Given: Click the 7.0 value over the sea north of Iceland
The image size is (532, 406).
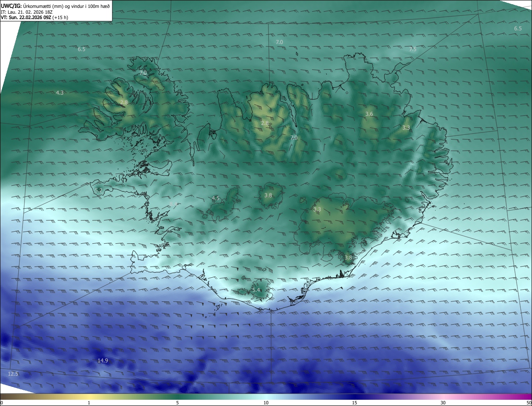Looking at the screenshot, I should coord(279,42).
